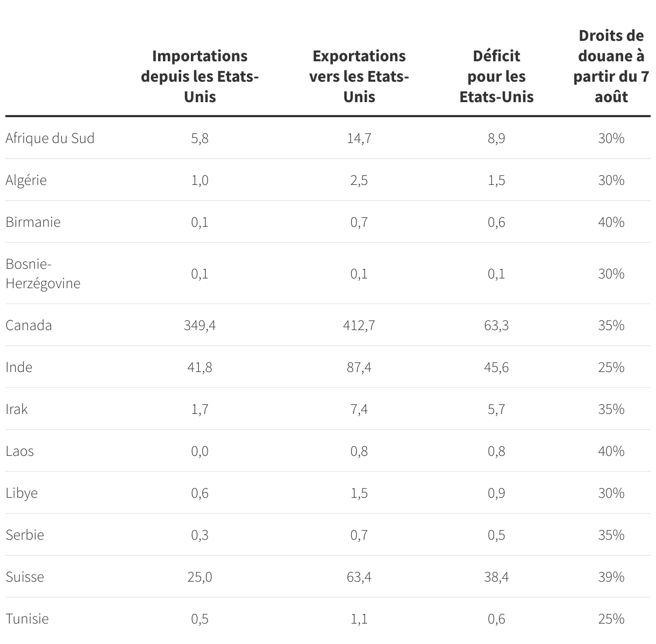
Task: Select the Irak country name
Action: coord(17,409)
